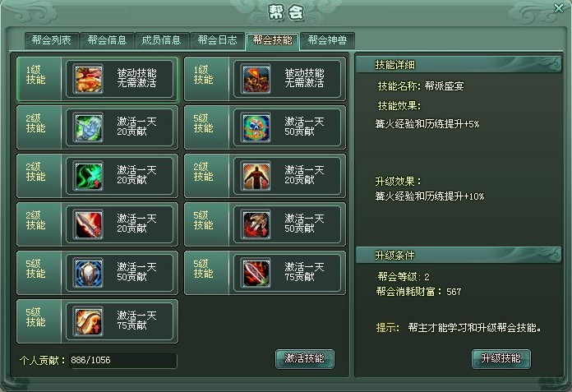
Task: Click the 激活技能 button
Action: [x=305, y=358]
